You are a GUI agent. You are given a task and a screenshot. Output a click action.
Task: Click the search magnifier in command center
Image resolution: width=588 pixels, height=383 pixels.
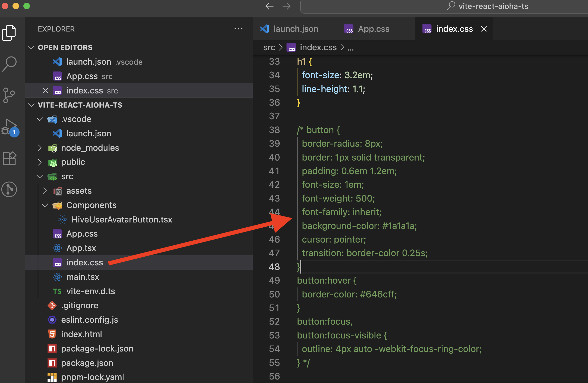451,6
